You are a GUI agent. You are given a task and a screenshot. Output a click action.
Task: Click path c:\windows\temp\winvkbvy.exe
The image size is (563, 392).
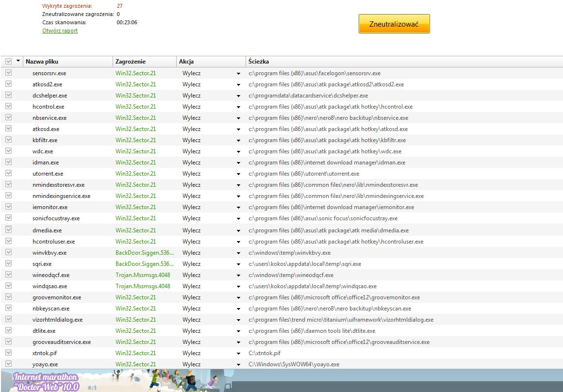(289, 253)
